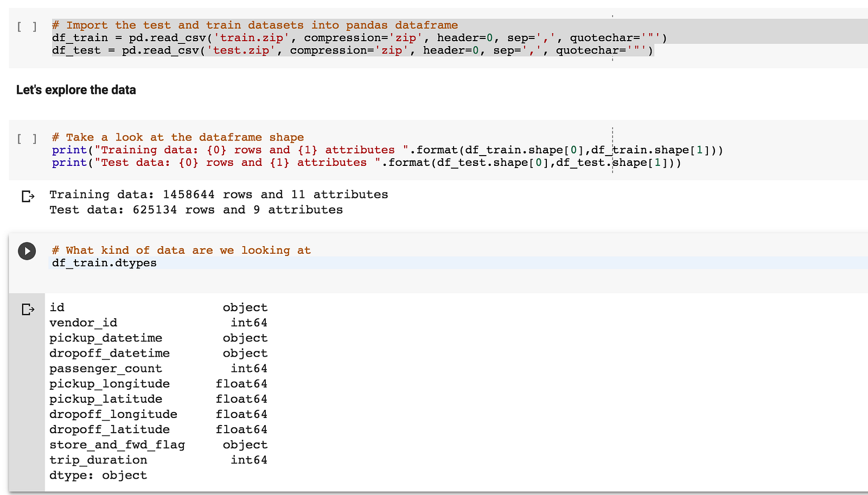Place cursor in the df_train = pd.read_csv line
Image resolution: width=868 pixels, height=495 pixels.
[x=360, y=37]
